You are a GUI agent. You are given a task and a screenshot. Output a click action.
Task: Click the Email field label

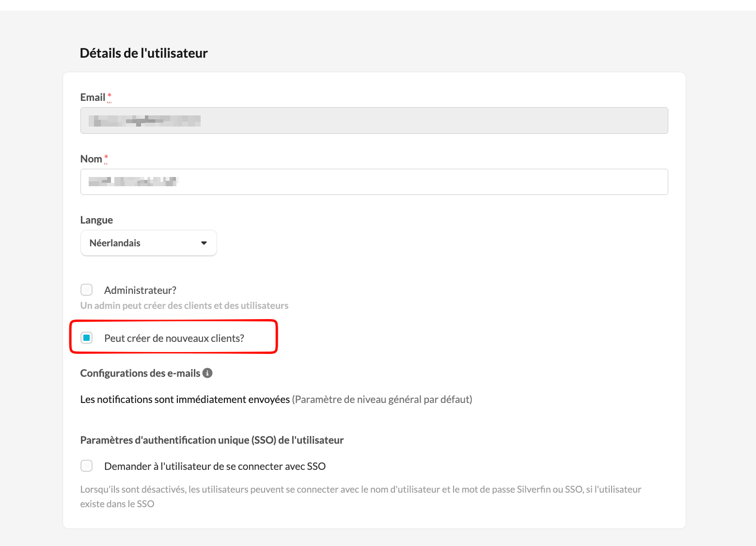(x=93, y=97)
